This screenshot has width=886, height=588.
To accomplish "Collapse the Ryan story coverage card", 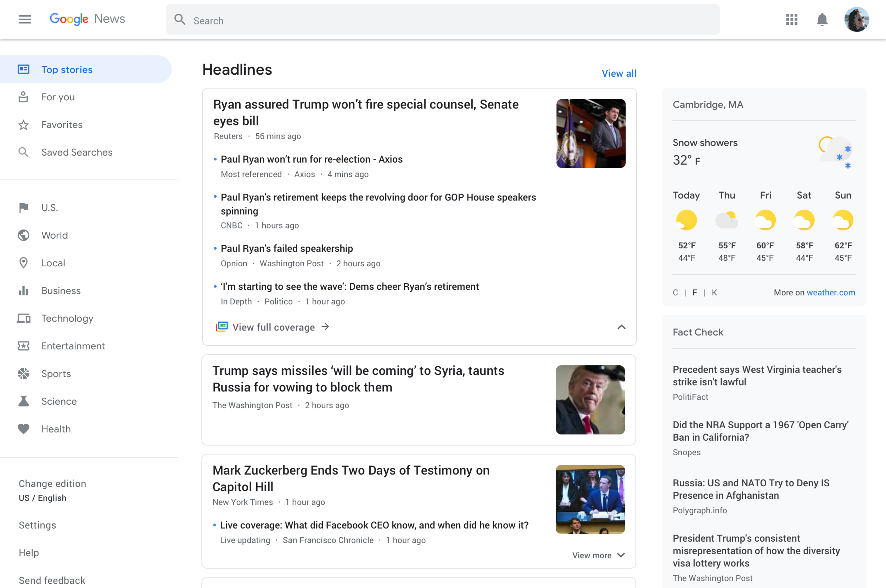I will [621, 327].
